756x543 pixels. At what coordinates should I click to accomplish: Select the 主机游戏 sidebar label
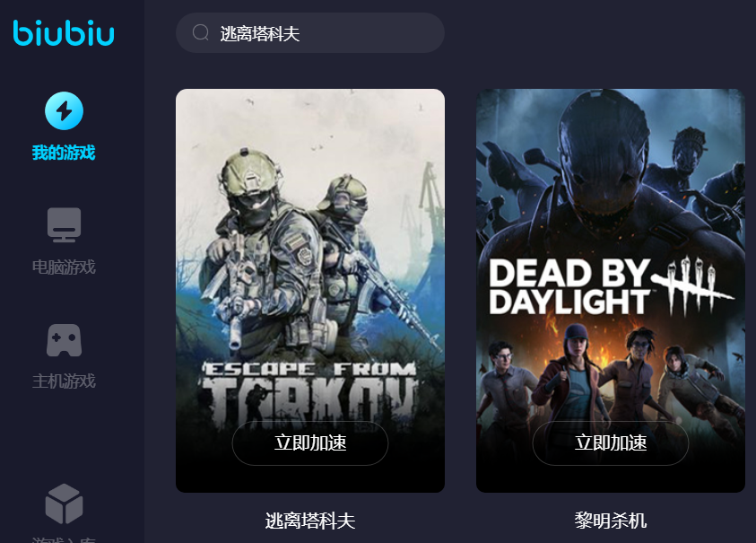pyautogui.click(x=64, y=381)
